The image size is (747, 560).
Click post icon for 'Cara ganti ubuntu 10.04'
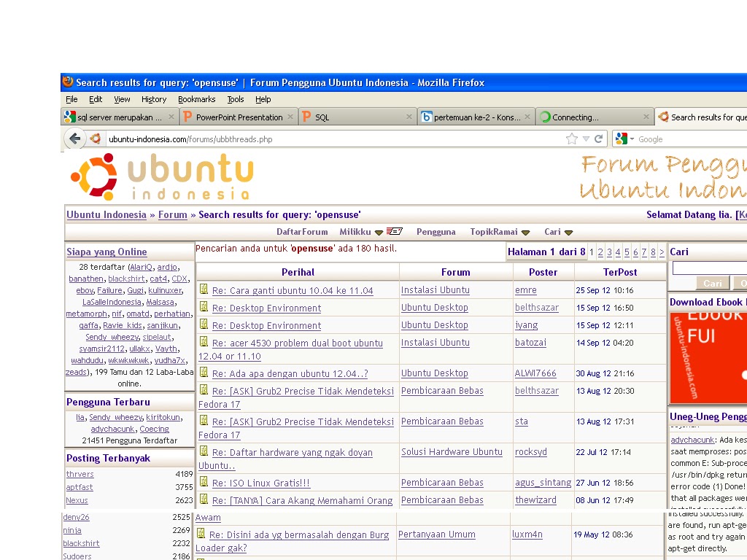coord(204,289)
